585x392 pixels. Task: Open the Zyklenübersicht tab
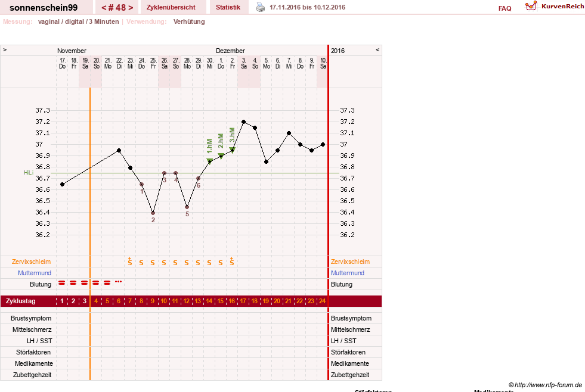tap(171, 7)
